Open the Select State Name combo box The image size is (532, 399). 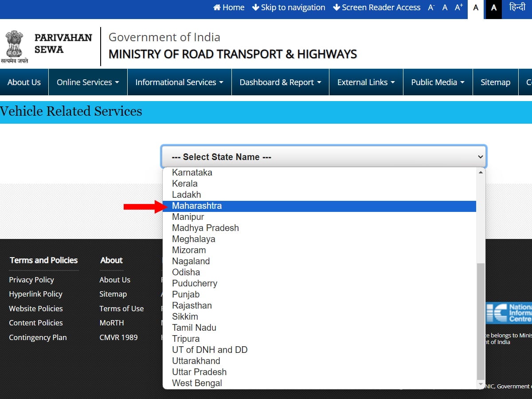click(x=324, y=156)
